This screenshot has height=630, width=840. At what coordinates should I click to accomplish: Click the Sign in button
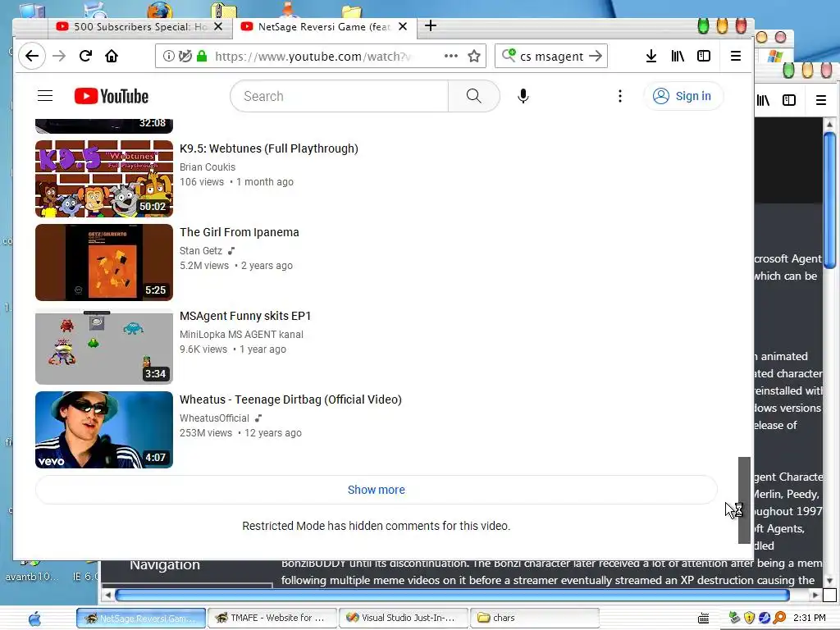[683, 96]
